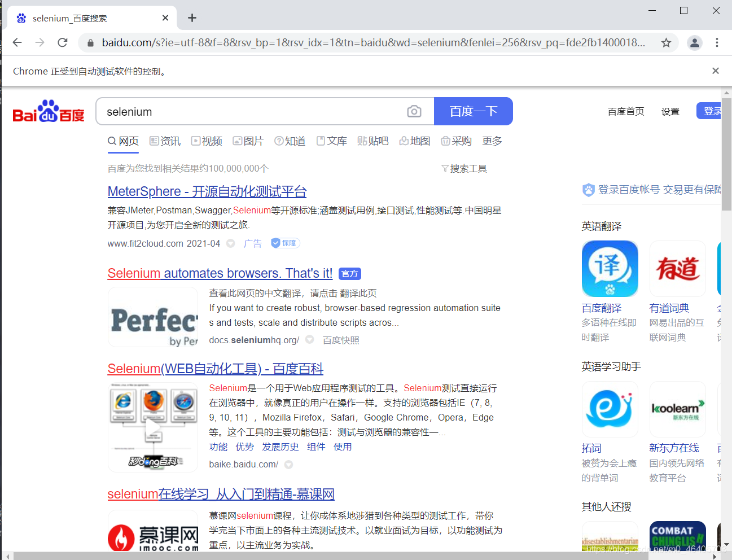This screenshot has width=732, height=560.
Task: Click the 保障 badge icon
Action: click(285, 243)
